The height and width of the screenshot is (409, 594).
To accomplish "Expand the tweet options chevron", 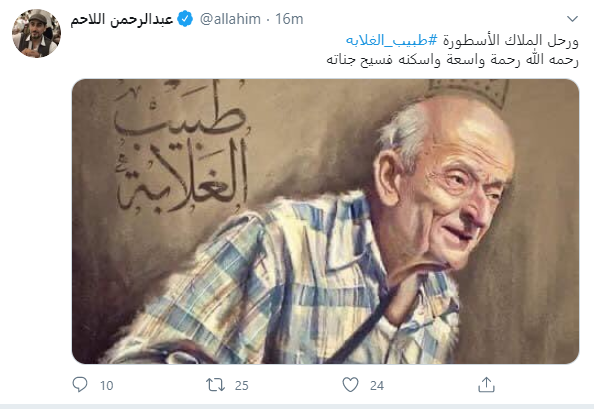I will tap(572, 19).
